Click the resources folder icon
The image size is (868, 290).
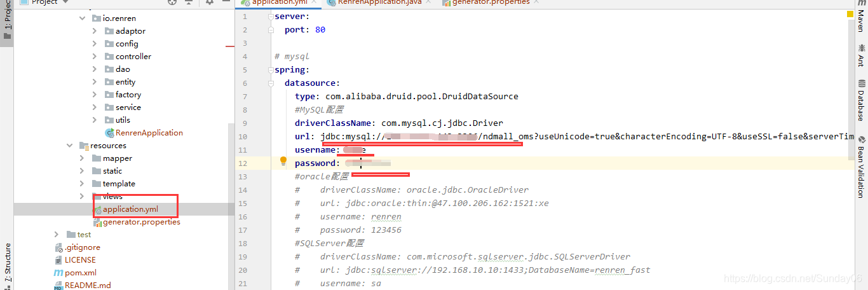[84, 146]
